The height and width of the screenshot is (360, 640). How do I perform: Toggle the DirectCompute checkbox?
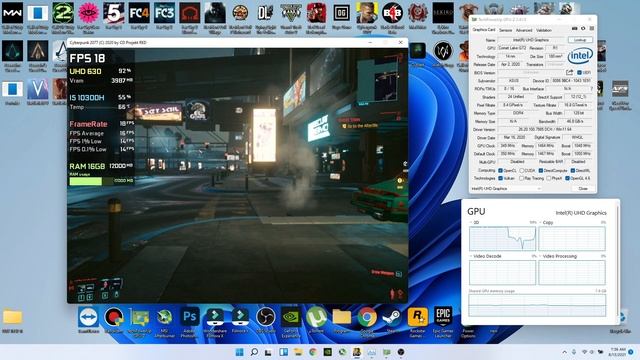[540, 170]
